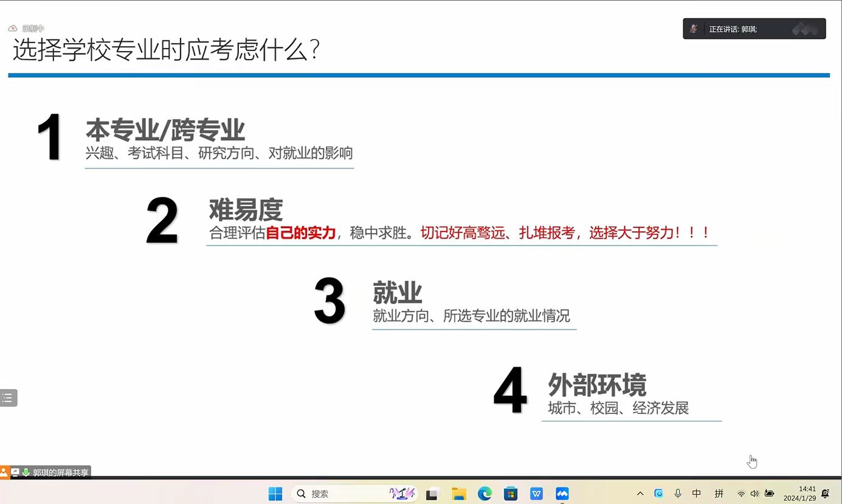The height and width of the screenshot is (504, 842).
Task: Click the Tencent Meeting logo in speaker bar
Action: tap(804, 29)
